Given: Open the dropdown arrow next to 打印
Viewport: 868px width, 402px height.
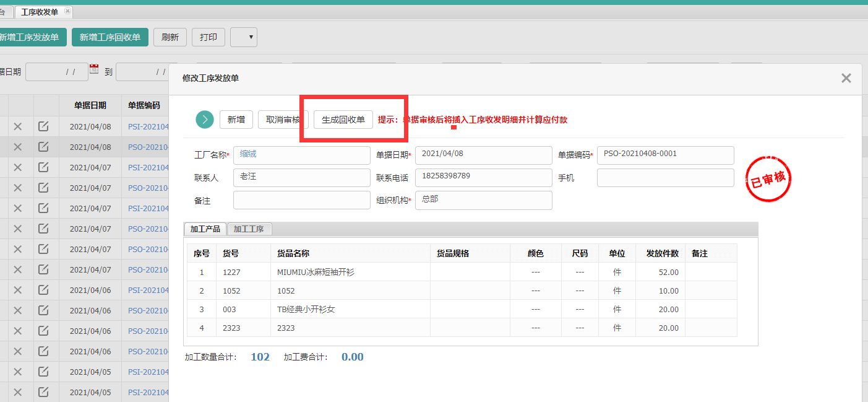Looking at the screenshot, I should [x=243, y=37].
